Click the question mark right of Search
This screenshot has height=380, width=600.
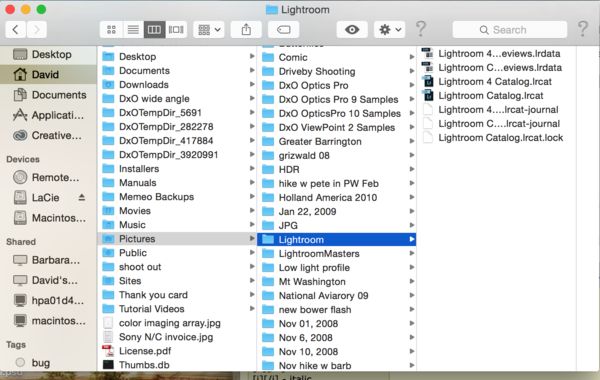pyautogui.click(x=583, y=29)
